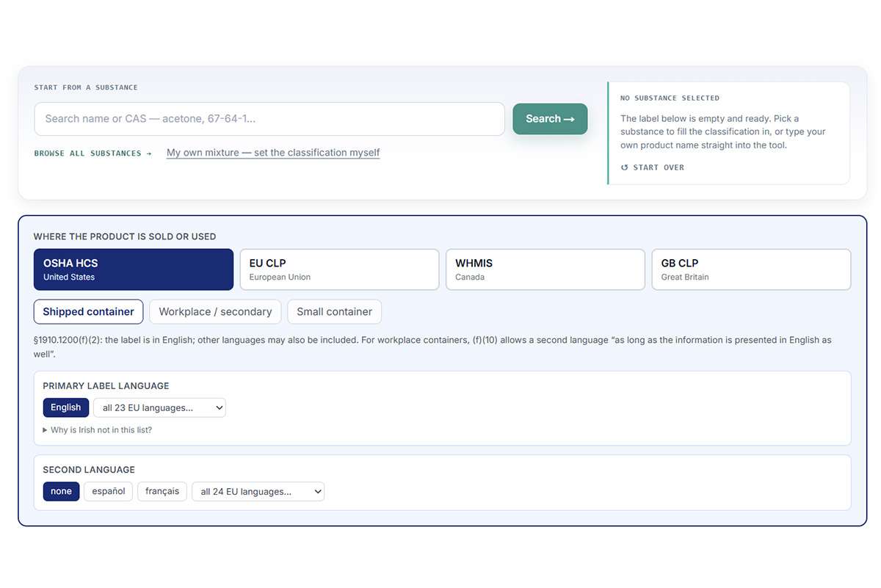Viewport: 881px width, 588px height.
Task: Click the Search button with arrow
Action: [550, 119]
